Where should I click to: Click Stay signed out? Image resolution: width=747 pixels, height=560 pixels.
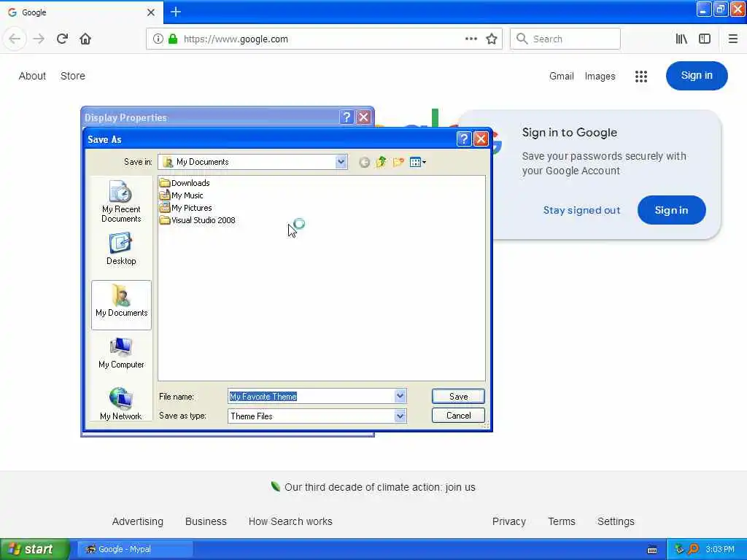[x=581, y=210]
